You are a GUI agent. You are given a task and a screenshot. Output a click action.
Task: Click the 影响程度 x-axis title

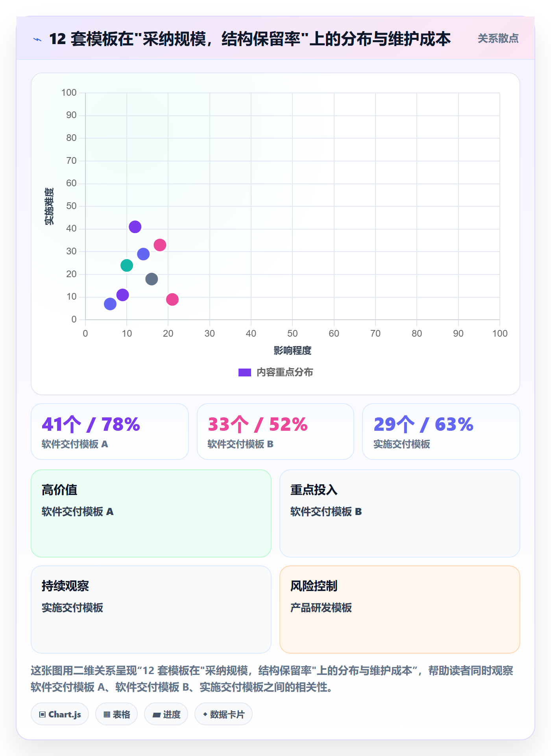click(292, 350)
